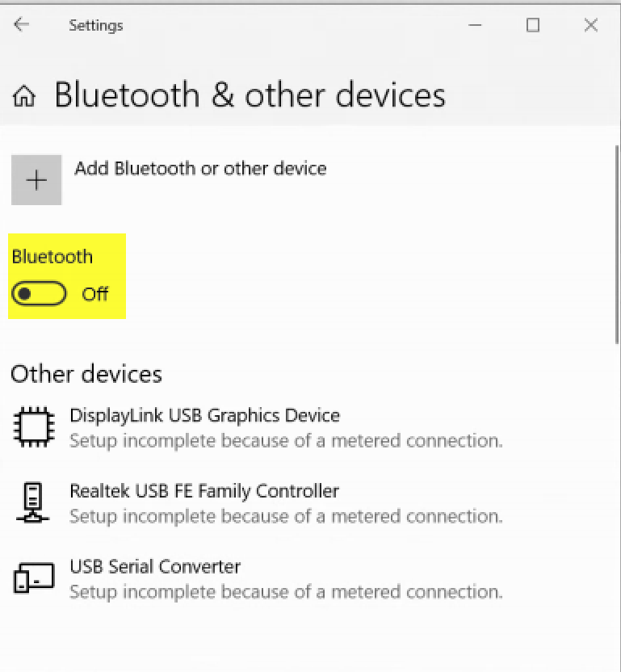
Task: Close the Settings window
Action: click(x=591, y=25)
